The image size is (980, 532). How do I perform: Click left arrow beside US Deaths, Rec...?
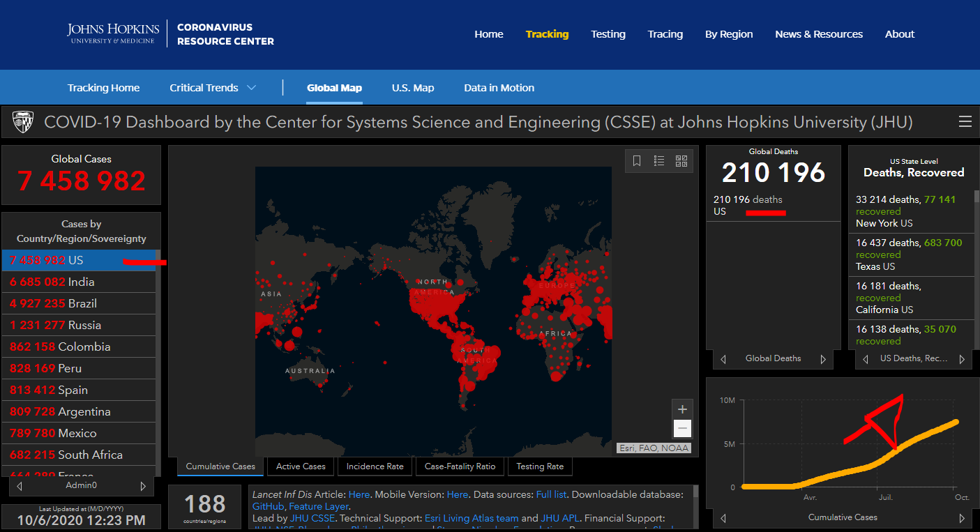(x=866, y=359)
